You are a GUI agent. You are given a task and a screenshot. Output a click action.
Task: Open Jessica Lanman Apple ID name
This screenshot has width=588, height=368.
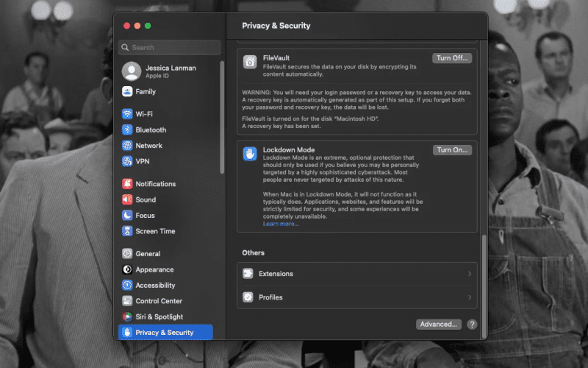point(171,68)
